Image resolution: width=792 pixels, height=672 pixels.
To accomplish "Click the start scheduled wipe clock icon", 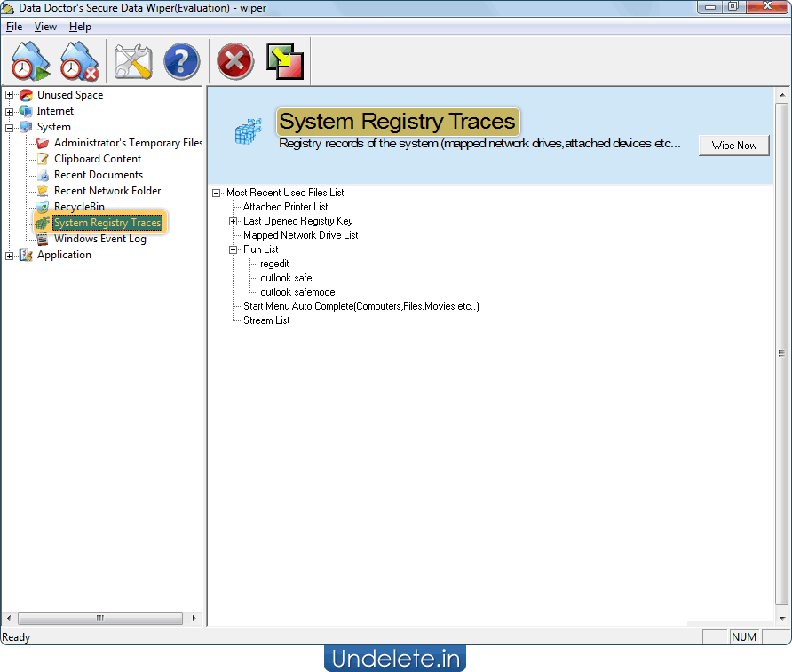I will pyautogui.click(x=30, y=61).
